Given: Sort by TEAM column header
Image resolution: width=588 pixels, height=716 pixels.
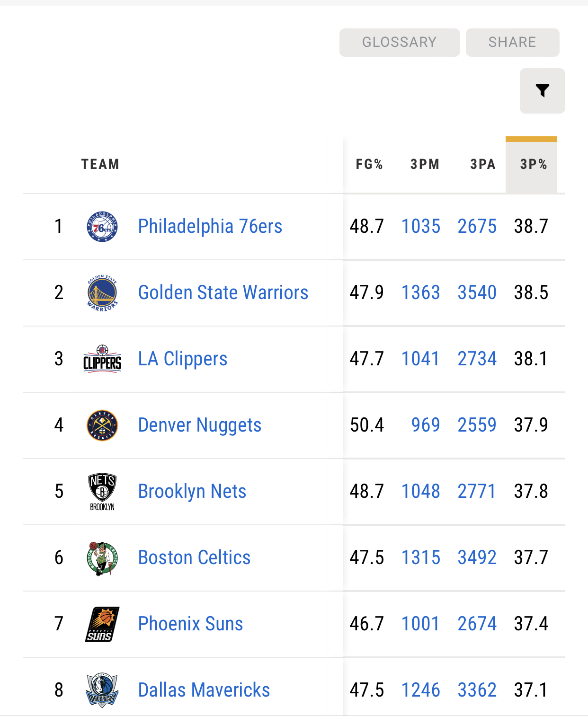Looking at the screenshot, I should [x=100, y=164].
